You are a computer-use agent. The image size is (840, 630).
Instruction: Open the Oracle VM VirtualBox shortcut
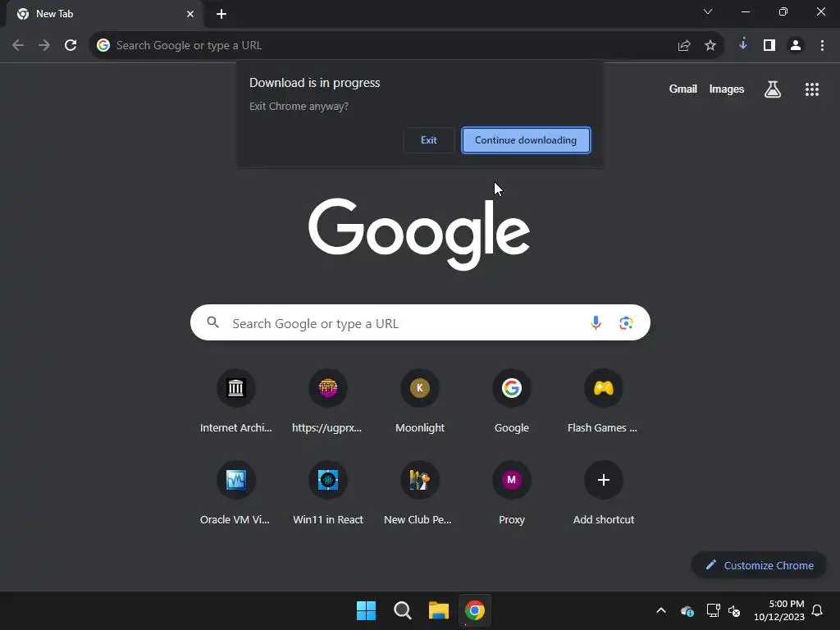pyautogui.click(x=235, y=494)
